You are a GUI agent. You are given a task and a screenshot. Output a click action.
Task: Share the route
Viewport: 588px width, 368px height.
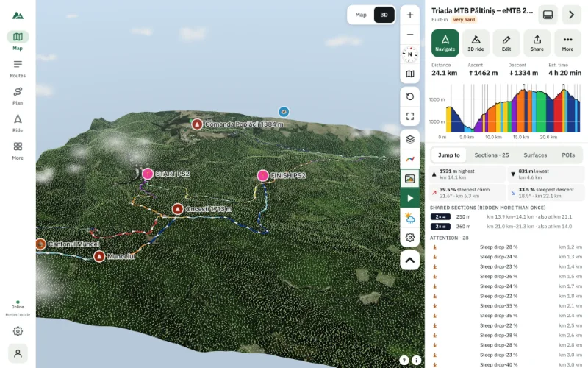537,43
